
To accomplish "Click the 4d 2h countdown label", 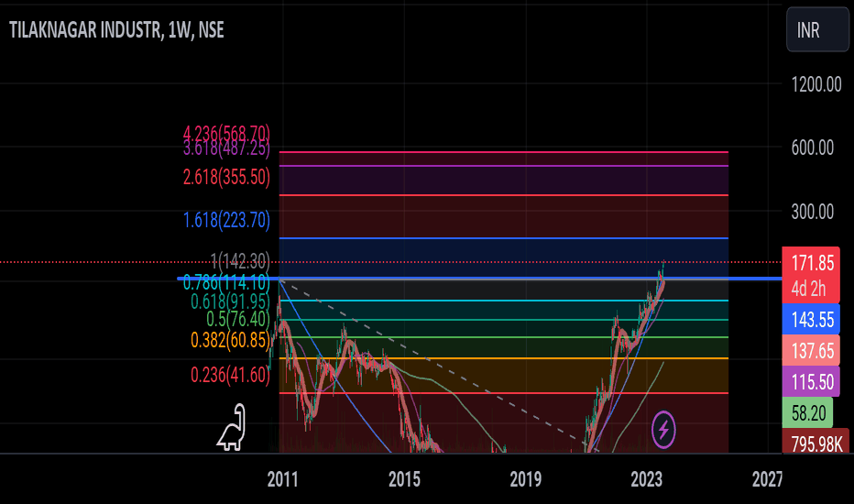I will point(808,289).
